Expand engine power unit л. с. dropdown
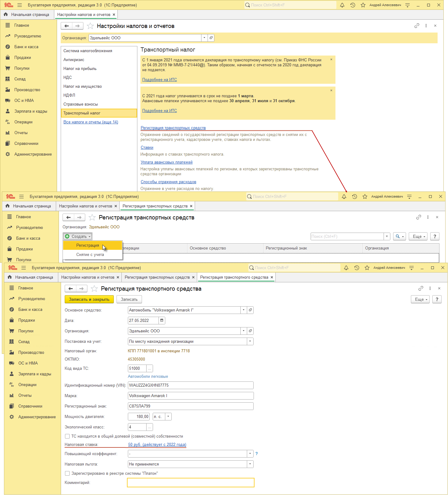This screenshot has width=448, height=495. point(168,416)
